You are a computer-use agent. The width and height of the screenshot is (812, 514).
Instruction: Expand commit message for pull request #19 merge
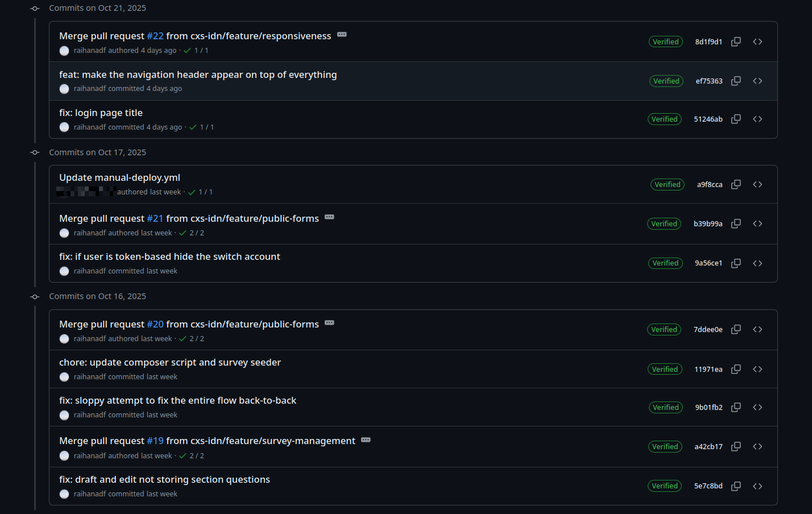(x=366, y=440)
